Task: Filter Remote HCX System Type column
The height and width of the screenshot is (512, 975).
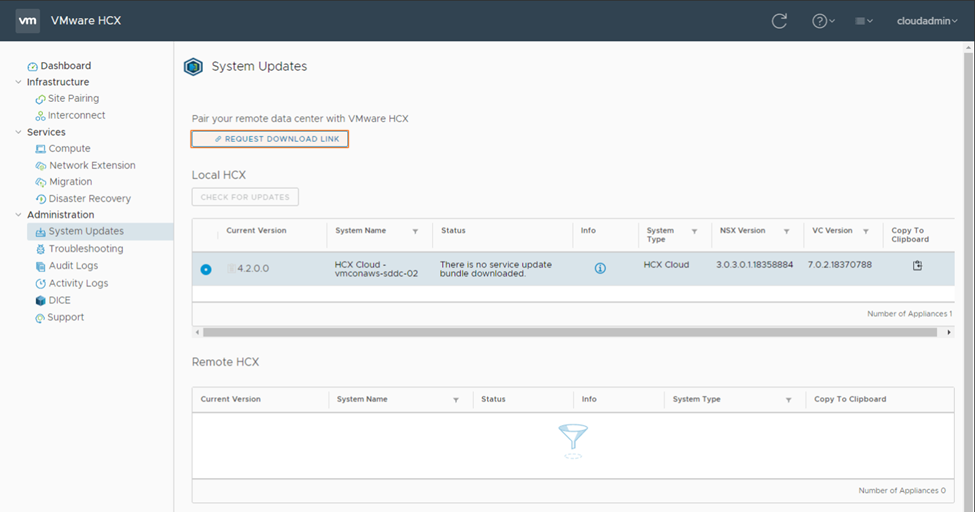Action: point(788,400)
